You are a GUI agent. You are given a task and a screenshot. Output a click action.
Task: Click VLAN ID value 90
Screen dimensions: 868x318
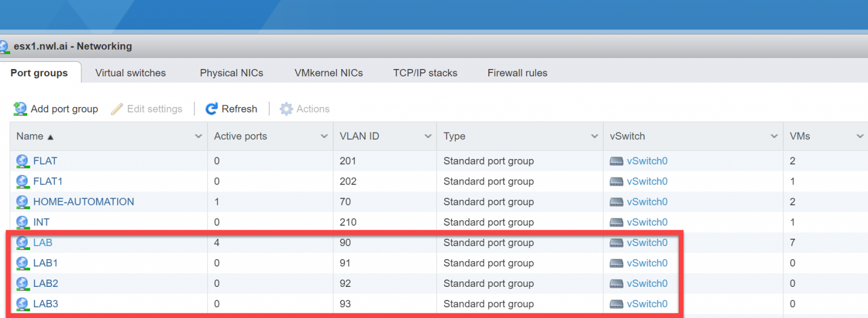click(345, 243)
